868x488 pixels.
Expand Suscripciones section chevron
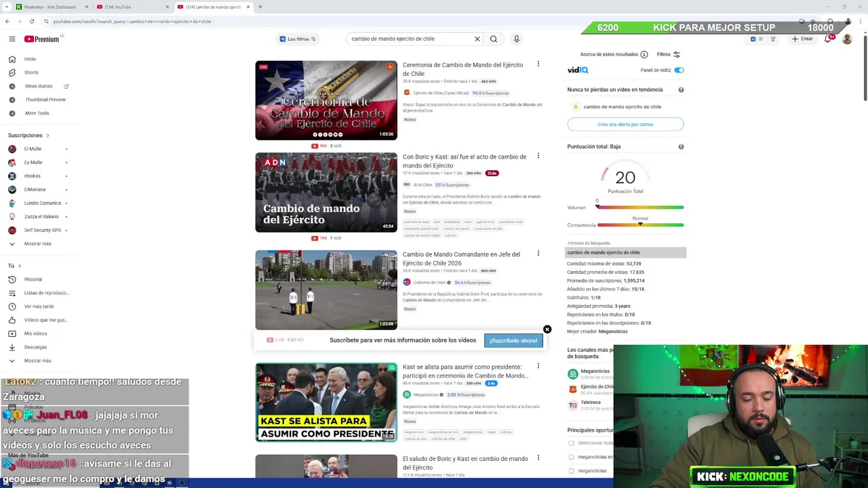click(47, 136)
